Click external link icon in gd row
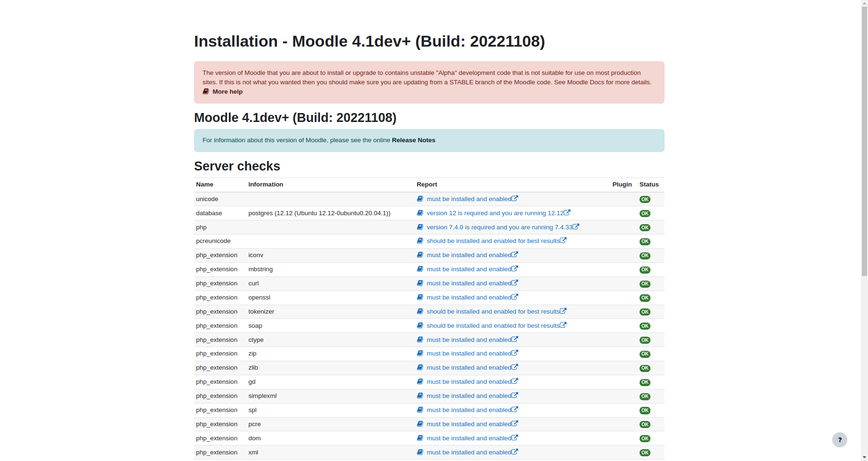The image size is (868, 461). tap(515, 381)
